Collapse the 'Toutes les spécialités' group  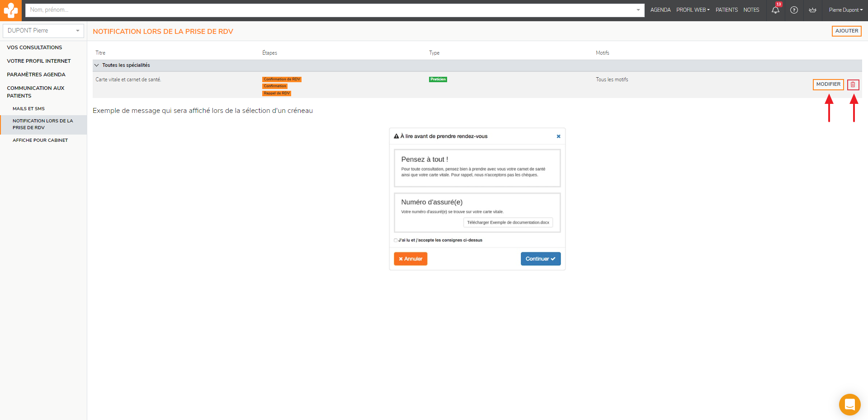point(97,65)
